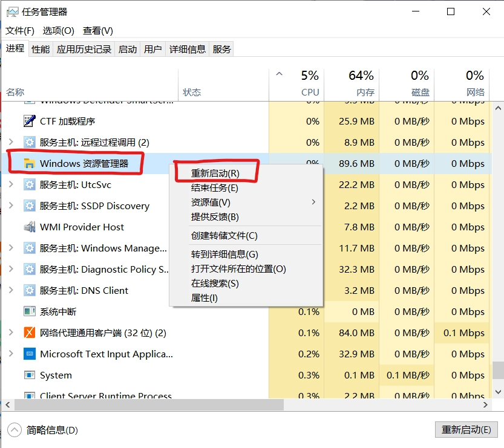Select the WMI Provider Host row name
Screen dimensions: 504x448
coord(82,227)
